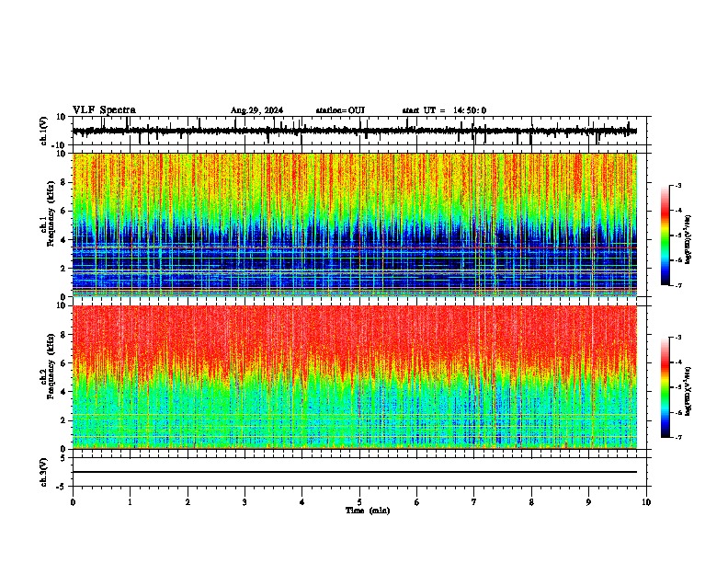
Task: Click the '0' tick on the time axis
Action: [x=73, y=502]
